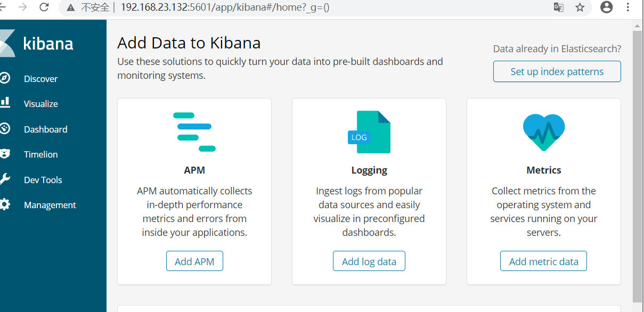This screenshot has width=644, height=312.
Task: Click Set up index patterns button
Action: (557, 72)
